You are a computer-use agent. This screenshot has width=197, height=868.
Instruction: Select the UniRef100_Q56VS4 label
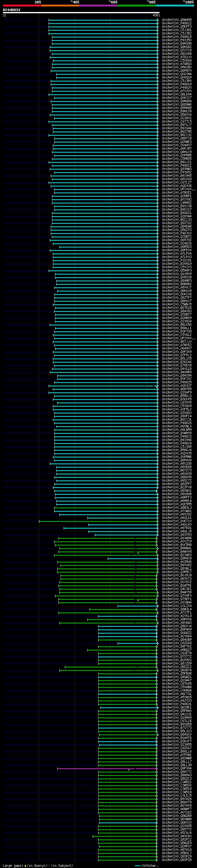tap(176, 115)
